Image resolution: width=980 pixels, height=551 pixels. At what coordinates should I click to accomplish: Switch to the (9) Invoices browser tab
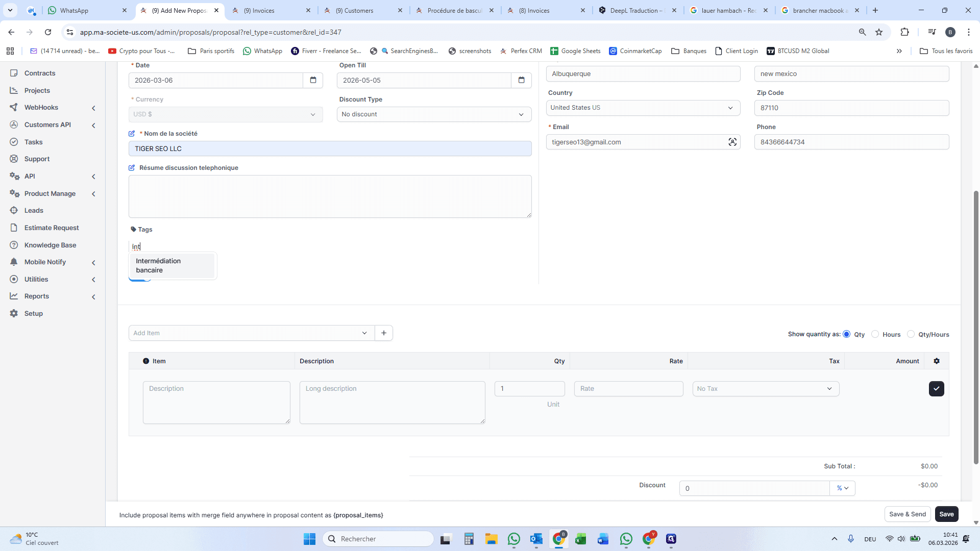[271, 10]
